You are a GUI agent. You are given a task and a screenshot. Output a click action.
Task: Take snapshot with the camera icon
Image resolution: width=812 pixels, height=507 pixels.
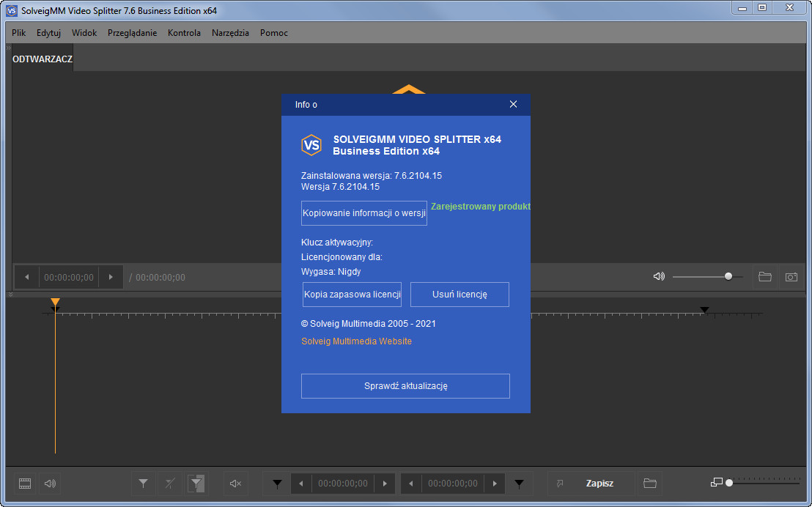pyautogui.click(x=791, y=276)
